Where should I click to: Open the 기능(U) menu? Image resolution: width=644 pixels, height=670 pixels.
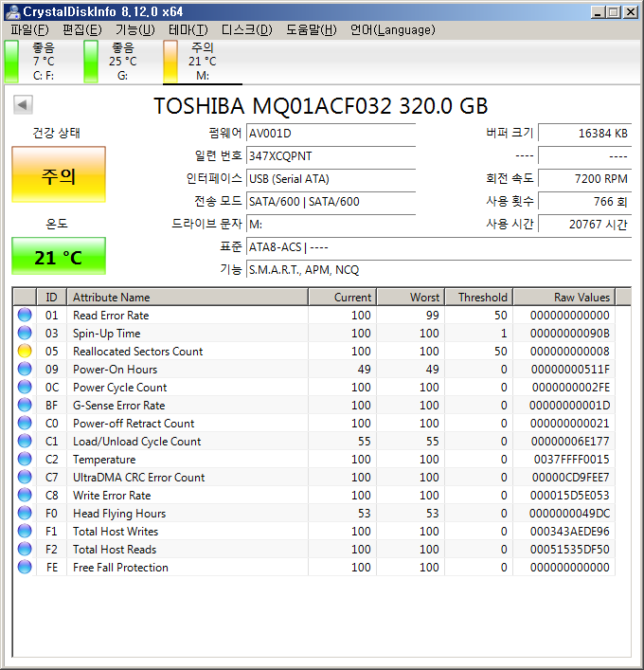pyautogui.click(x=134, y=29)
